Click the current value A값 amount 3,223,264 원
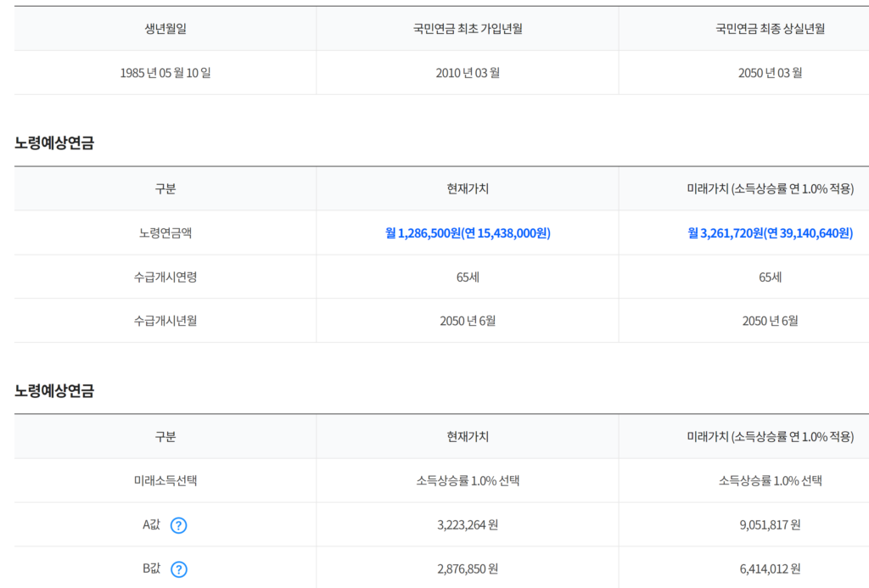Viewport: 869px width, 588px height. [468, 525]
